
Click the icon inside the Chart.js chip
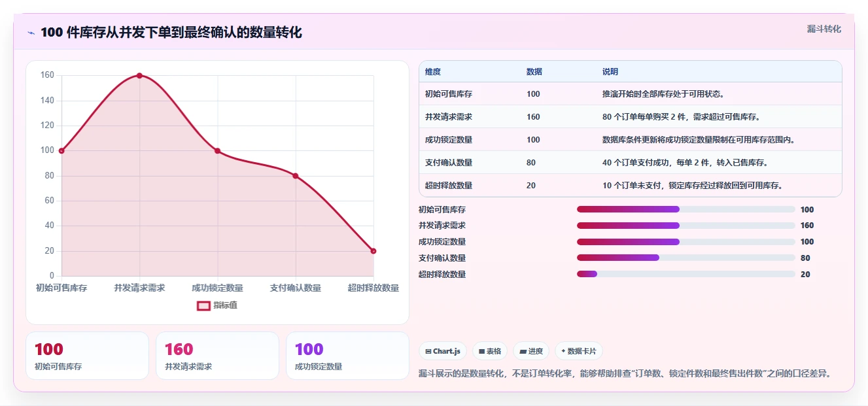428,351
